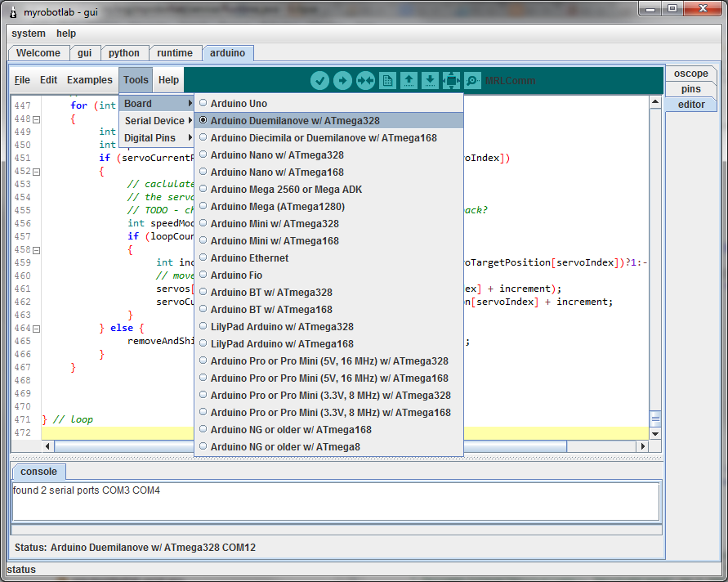Collapse code fold at line 464
This screenshot has width=728, height=582.
point(37,329)
